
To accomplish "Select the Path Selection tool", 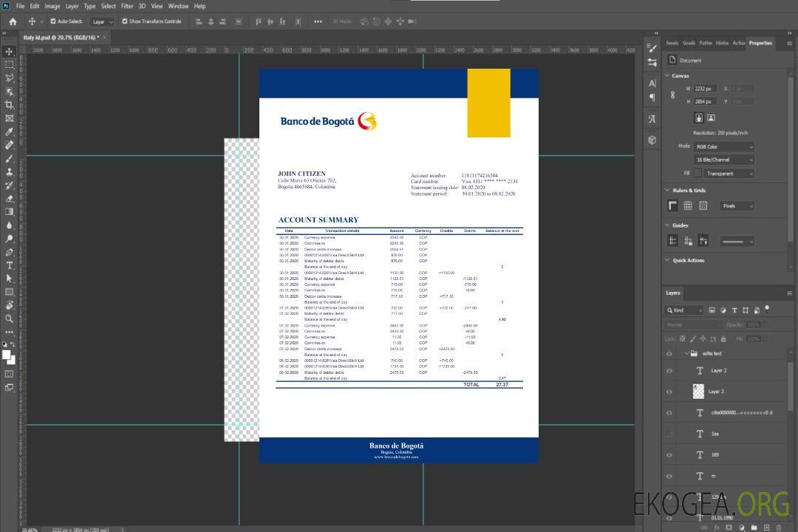I will click(x=9, y=279).
